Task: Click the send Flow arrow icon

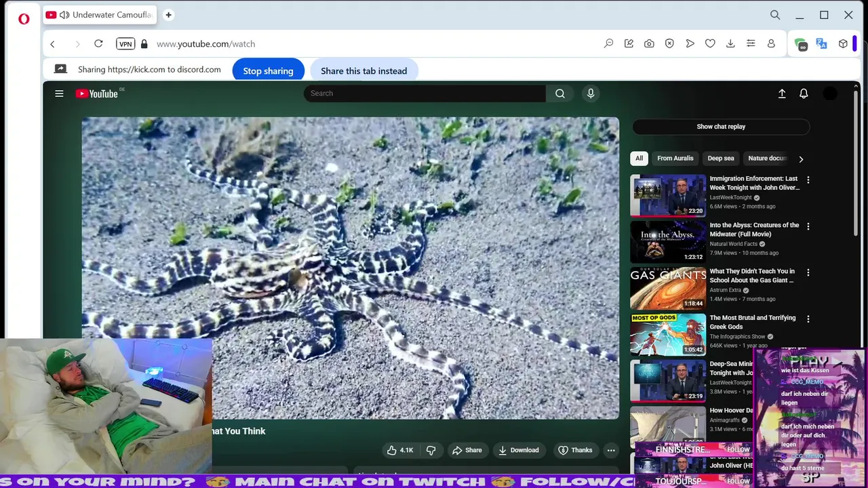Action: [690, 43]
